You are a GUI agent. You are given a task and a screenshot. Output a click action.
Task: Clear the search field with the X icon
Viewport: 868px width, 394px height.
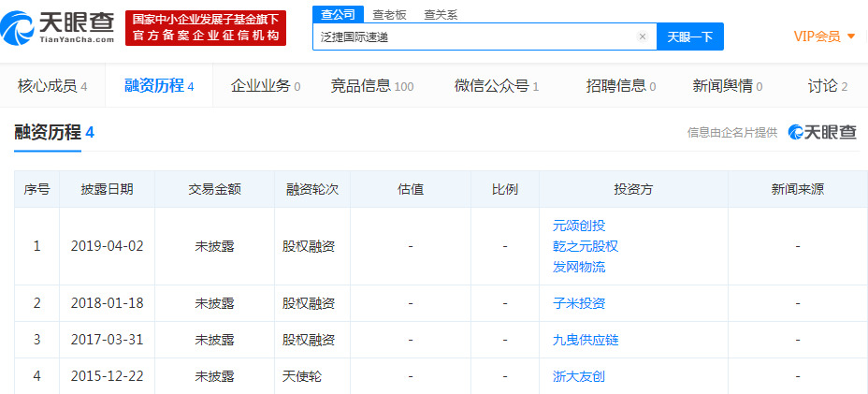[x=643, y=36]
